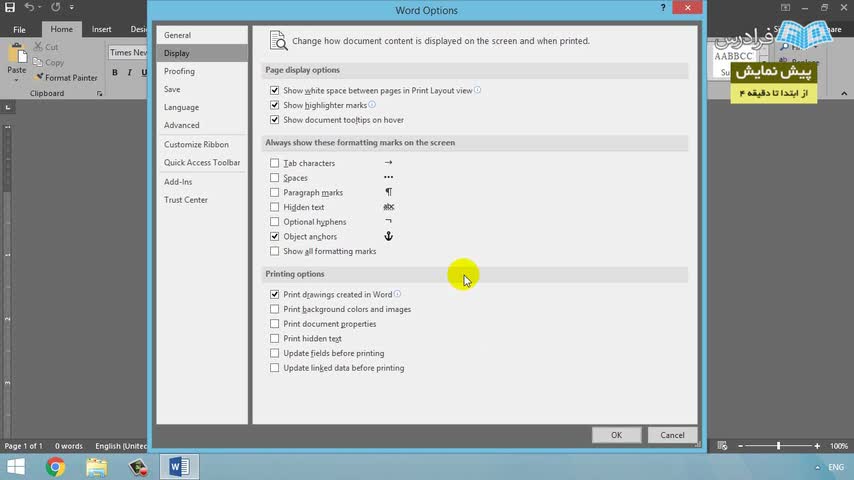Open the Undo history dropdown arrow
Screen dimensions: 854x480
[x=40, y=7]
